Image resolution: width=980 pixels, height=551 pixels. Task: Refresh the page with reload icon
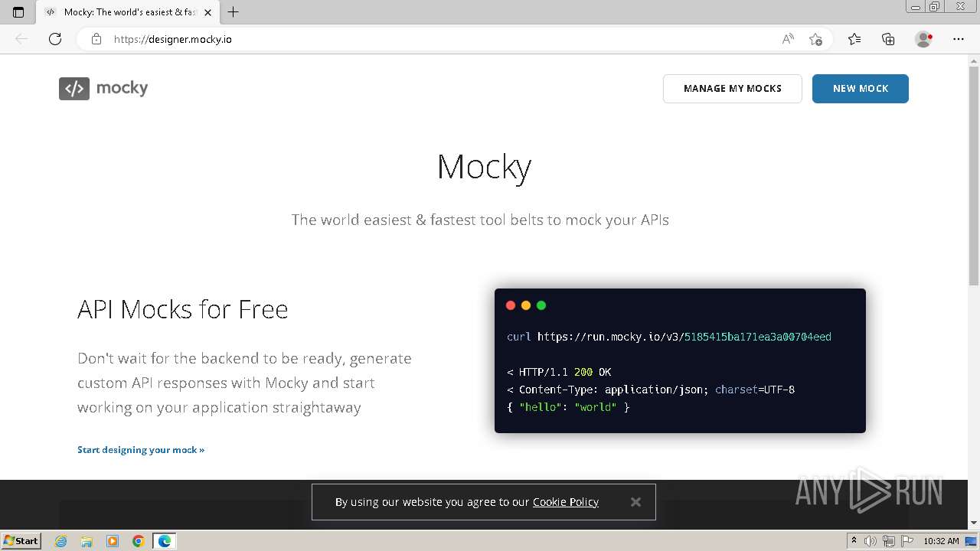(x=55, y=39)
